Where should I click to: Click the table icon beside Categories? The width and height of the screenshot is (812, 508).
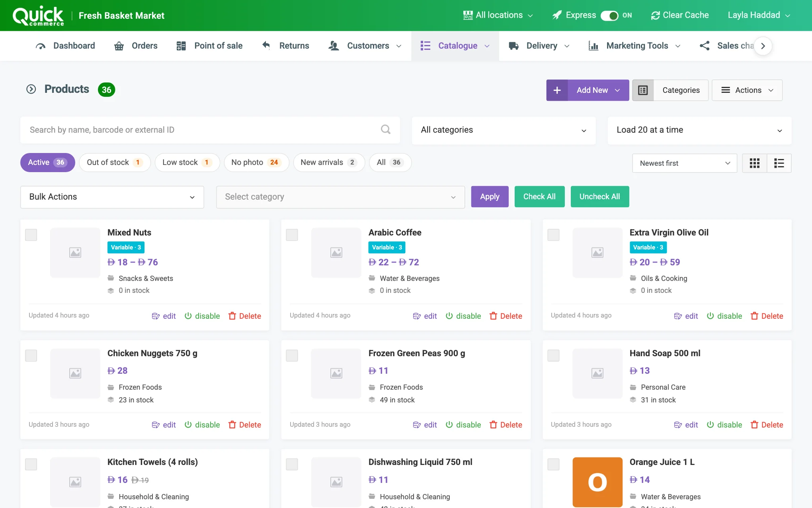[x=643, y=90]
